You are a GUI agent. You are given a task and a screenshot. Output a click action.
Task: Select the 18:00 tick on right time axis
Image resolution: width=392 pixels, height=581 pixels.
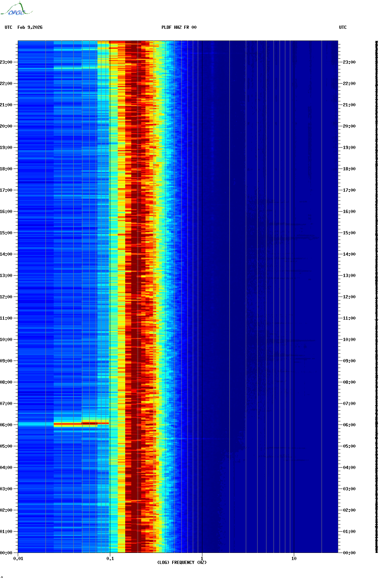349,169
